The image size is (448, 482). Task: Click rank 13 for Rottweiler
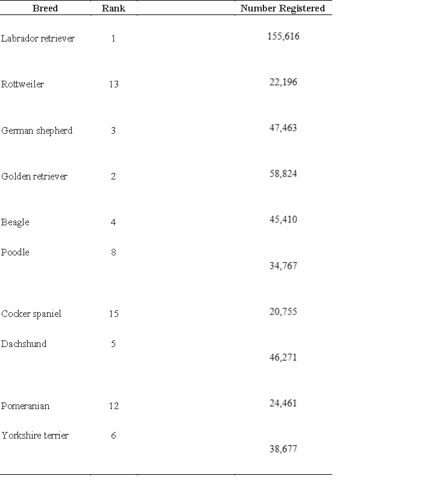click(114, 84)
